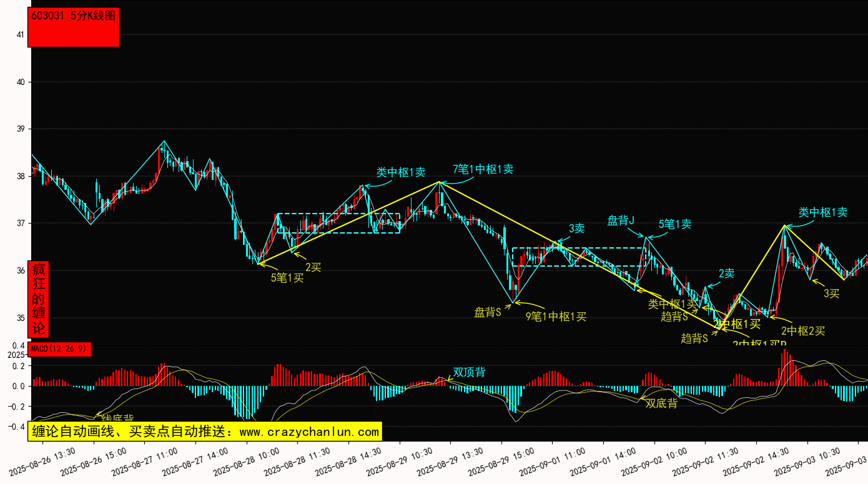
Task: Open the www.crazychanlun.com banner text
Action: (x=310, y=432)
